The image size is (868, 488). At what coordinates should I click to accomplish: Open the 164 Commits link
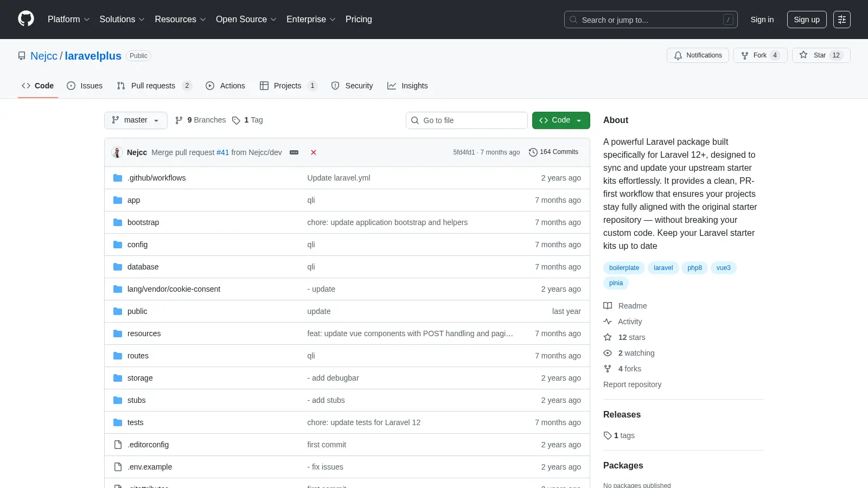point(554,152)
